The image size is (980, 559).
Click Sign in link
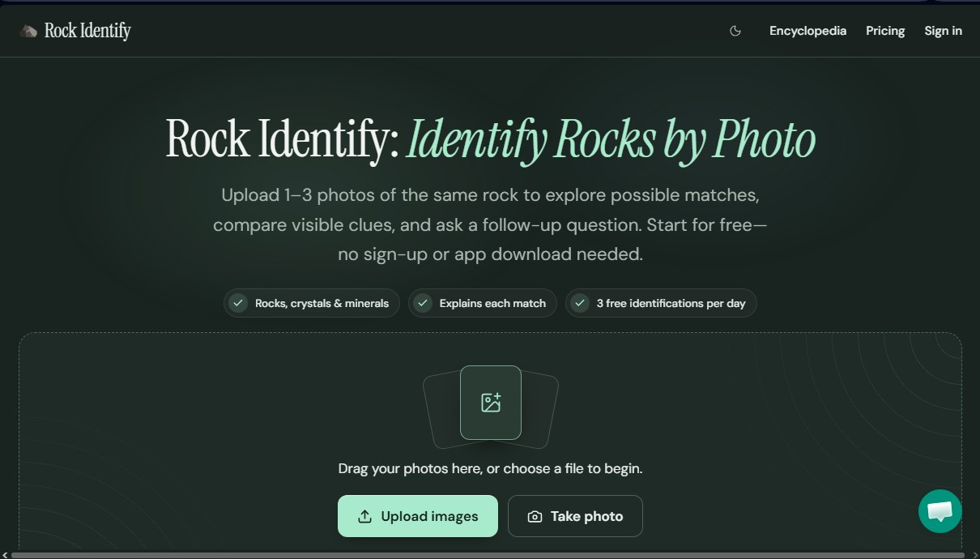[943, 31]
